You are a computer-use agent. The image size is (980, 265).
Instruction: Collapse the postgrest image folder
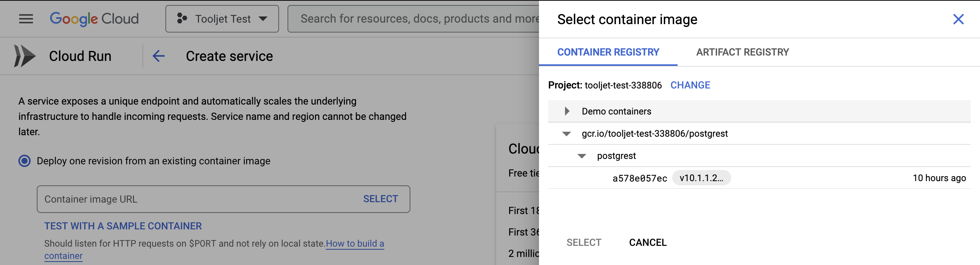coord(582,156)
